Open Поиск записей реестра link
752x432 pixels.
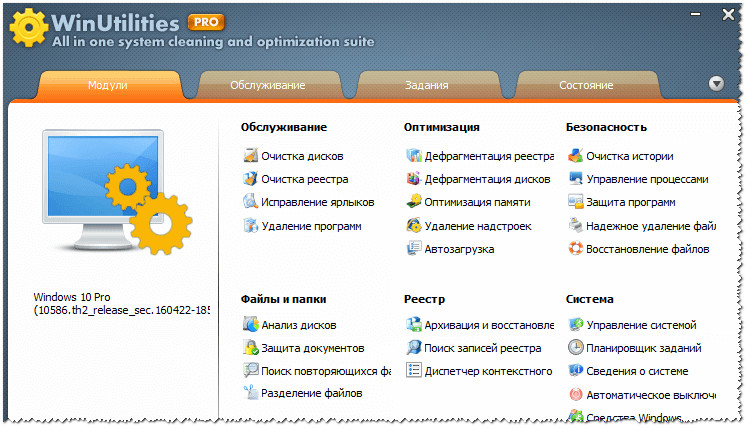tap(482, 348)
